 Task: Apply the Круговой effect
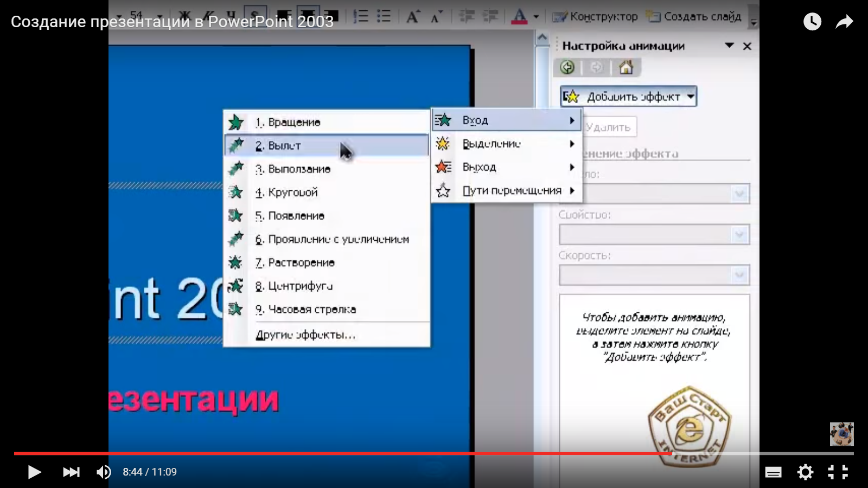coord(327,192)
